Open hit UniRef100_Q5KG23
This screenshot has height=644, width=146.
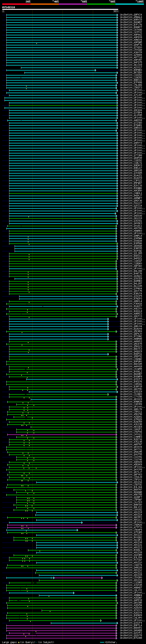[131, 346]
